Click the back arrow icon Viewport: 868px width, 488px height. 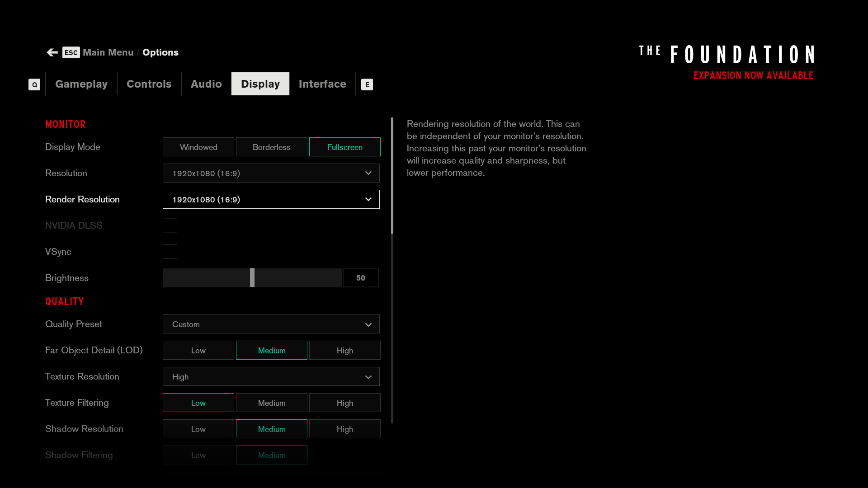(52, 52)
